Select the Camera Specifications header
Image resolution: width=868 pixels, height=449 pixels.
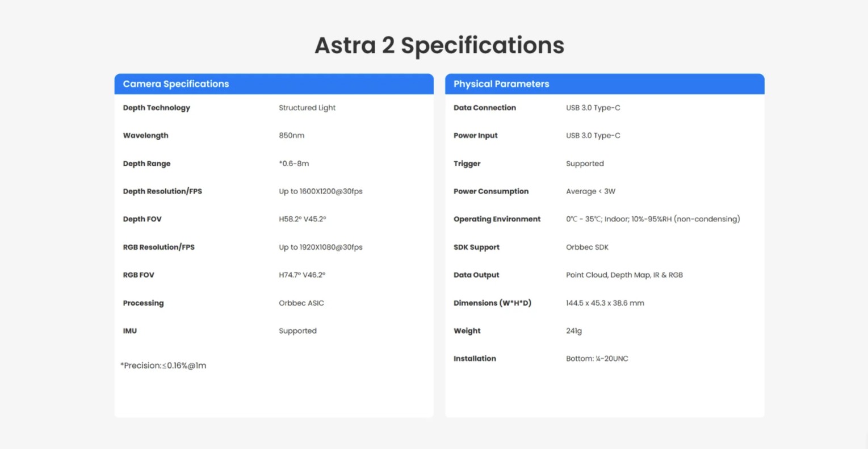[x=176, y=84]
